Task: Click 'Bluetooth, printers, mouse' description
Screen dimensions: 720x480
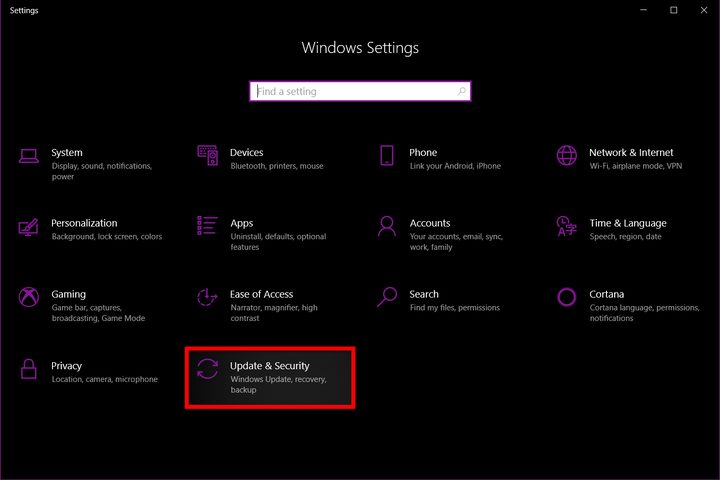Action: coord(277,166)
